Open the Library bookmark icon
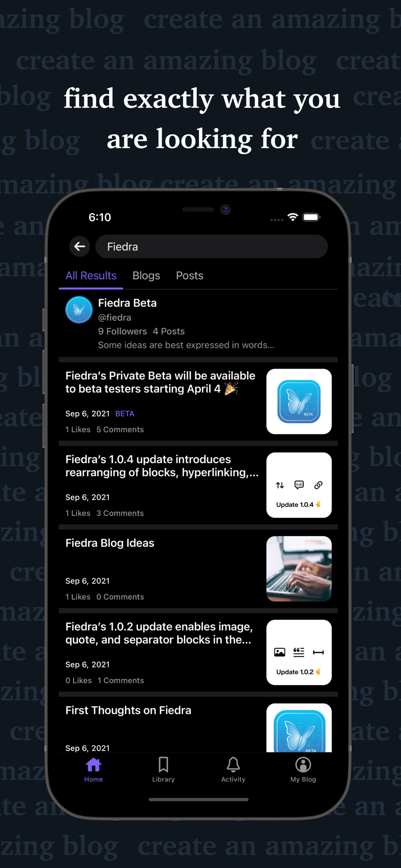Screen dimensions: 401x868 pos(163,765)
